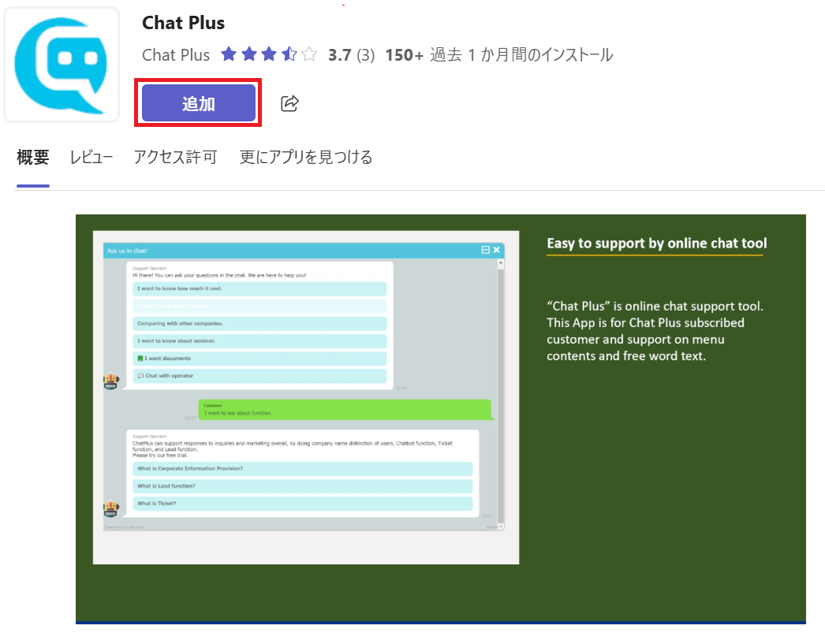Click the green customer message bubble
This screenshot has width=825, height=644.
click(344, 410)
